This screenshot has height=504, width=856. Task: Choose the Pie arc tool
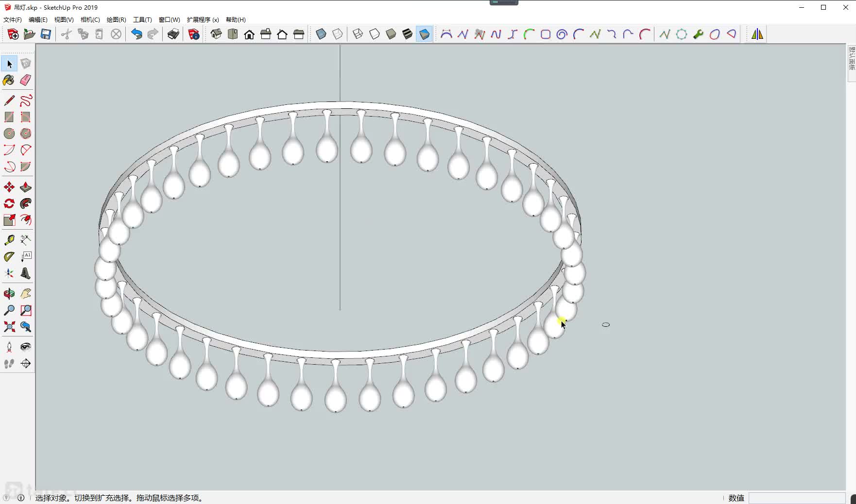[x=26, y=167]
